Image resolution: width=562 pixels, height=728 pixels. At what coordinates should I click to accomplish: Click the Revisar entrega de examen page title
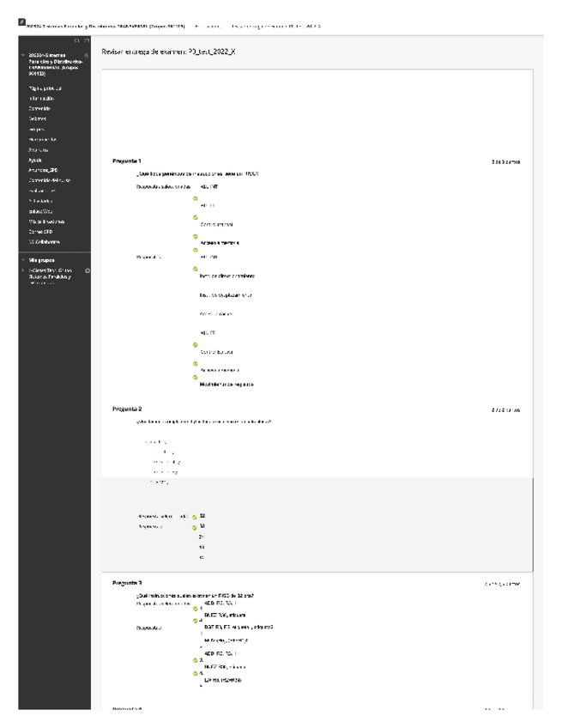(168, 52)
